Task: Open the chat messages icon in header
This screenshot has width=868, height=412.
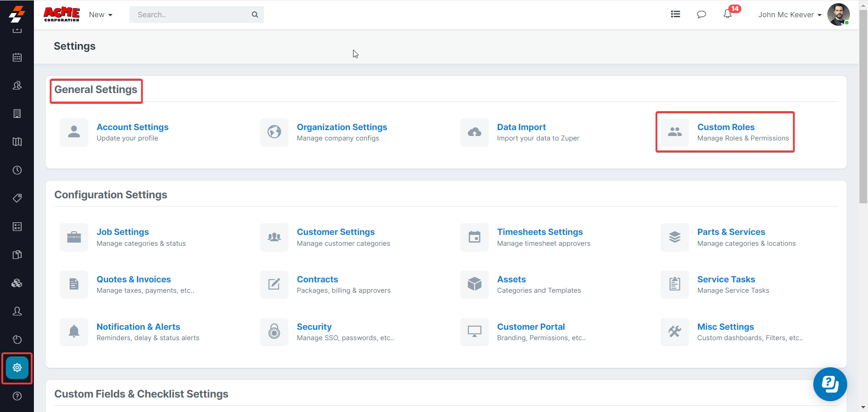Action: 701,14
